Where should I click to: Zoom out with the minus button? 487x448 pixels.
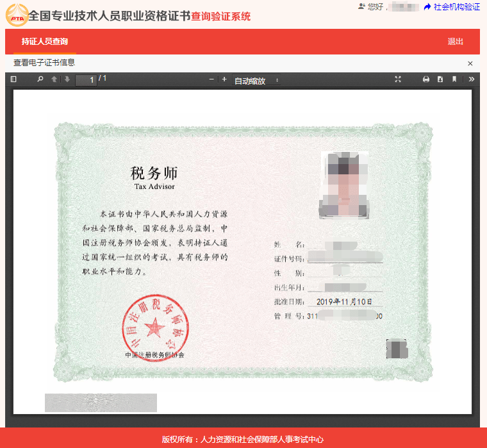pos(211,79)
